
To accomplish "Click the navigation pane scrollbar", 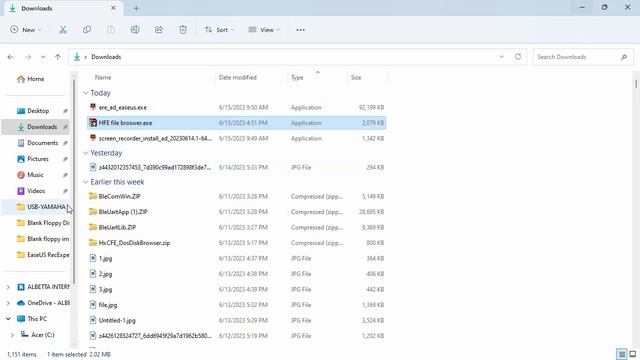I will click(x=74, y=182).
